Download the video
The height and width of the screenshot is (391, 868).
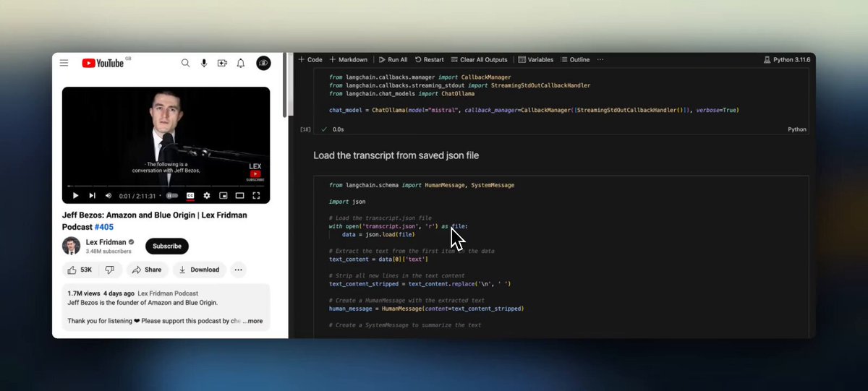tap(200, 270)
